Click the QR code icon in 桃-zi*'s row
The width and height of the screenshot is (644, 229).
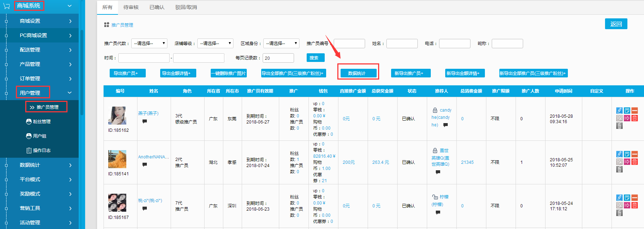coord(619,205)
